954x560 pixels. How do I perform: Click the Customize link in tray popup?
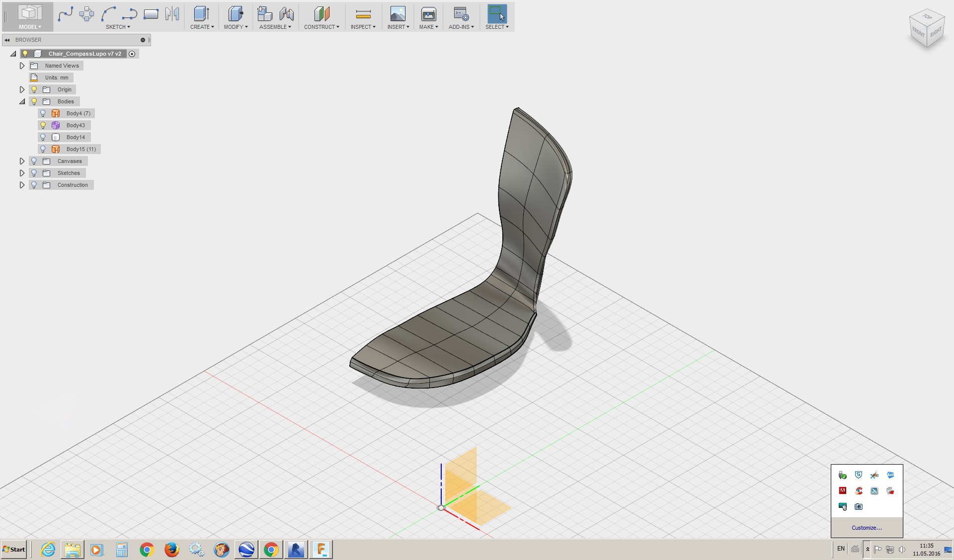867,528
